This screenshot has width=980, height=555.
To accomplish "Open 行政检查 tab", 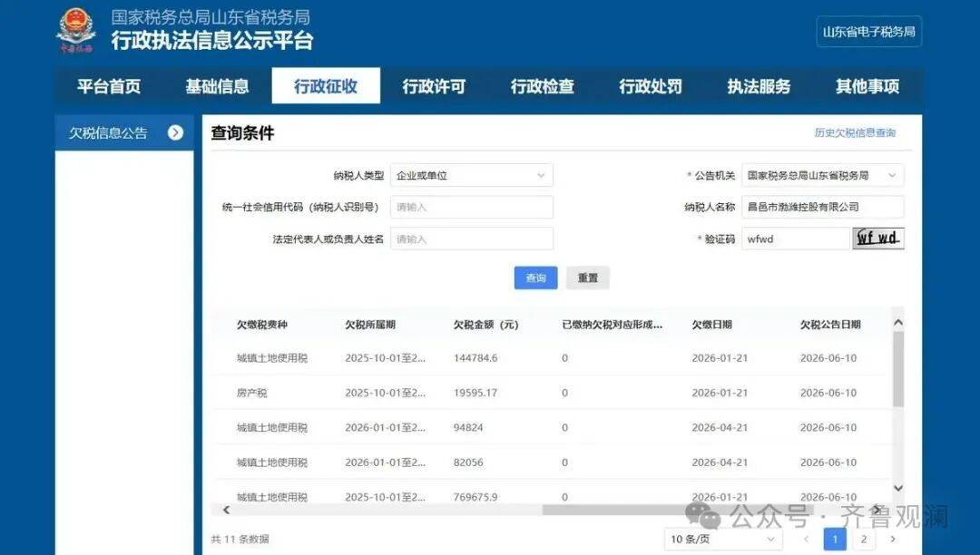I will (x=543, y=86).
